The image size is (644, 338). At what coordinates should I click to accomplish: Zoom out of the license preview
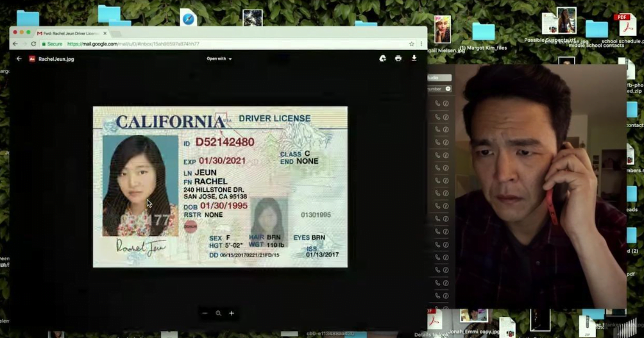pyautogui.click(x=205, y=313)
